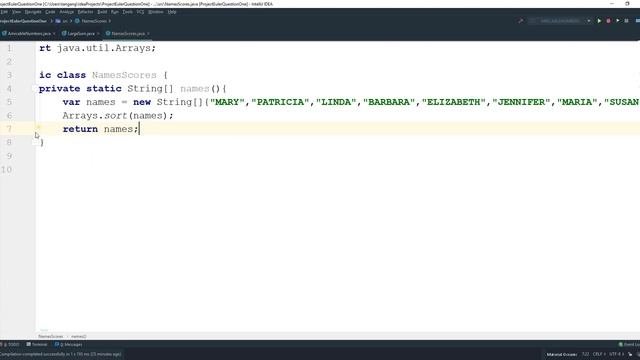This screenshot has width=640, height=360.
Task: Click the "BARBARA" string literal
Action: click(389, 102)
